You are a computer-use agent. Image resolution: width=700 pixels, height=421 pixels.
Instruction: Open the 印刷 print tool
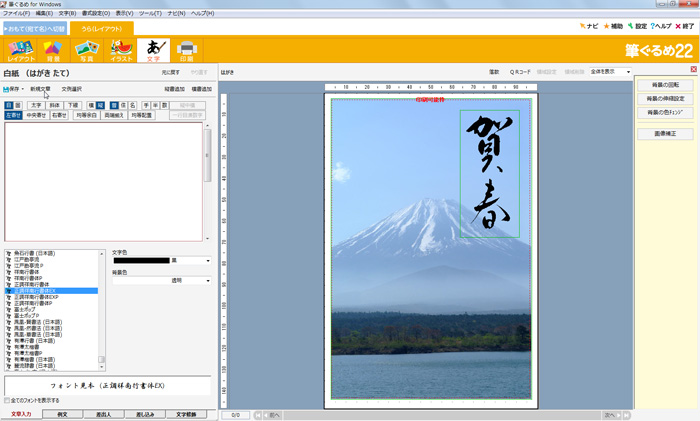click(x=186, y=49)
